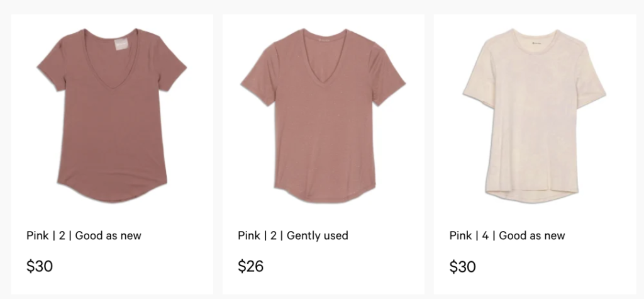
Task: Click the V-neckline of the gently used tee
Action: click(323, 69)
